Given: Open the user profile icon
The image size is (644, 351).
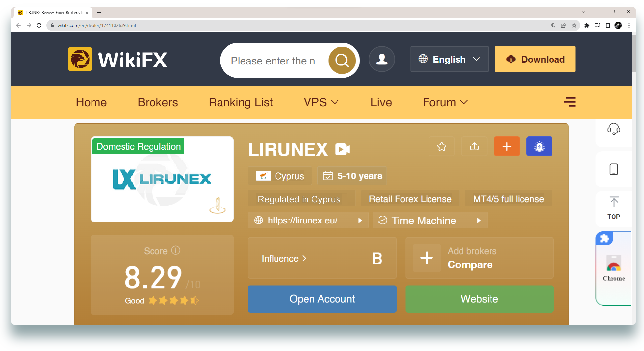Looking at the screenshot, I should [382, 60].
